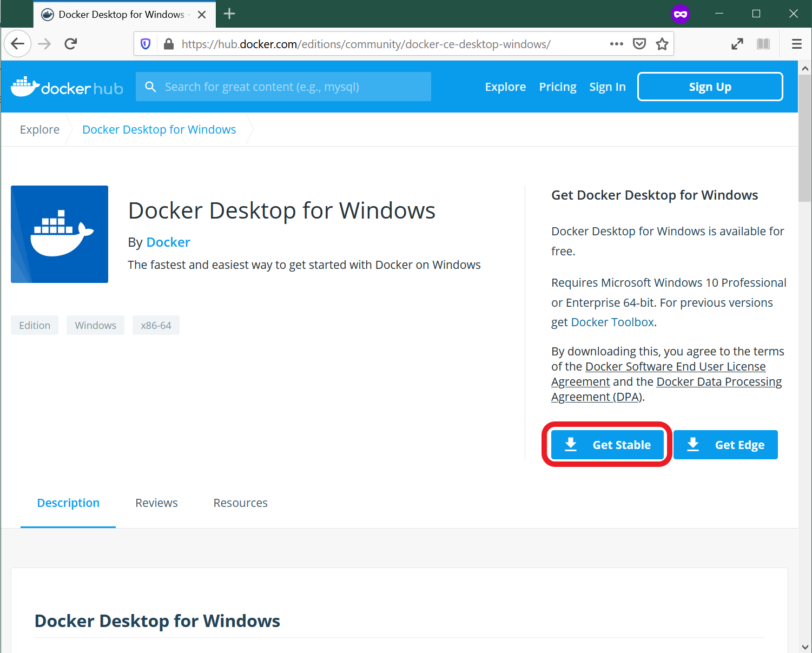Select the Docker Desktop for Windows browser tab
This screenshot has width=812, height=653.
click(124, 15)
